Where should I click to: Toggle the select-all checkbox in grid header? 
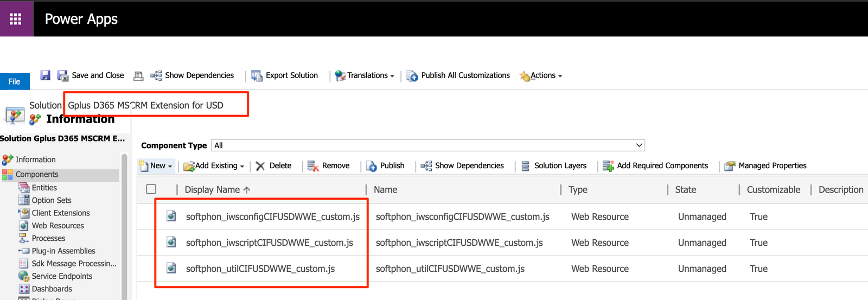point(151,189)
